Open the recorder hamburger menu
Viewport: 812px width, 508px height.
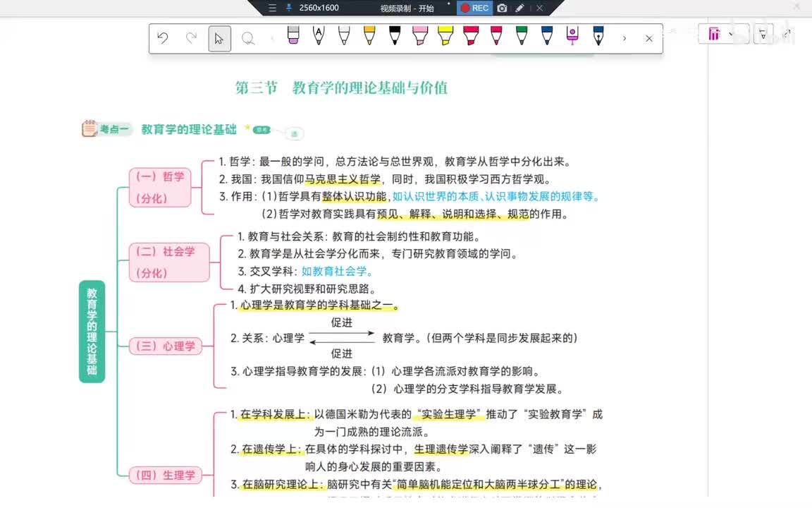pos(272,8)
